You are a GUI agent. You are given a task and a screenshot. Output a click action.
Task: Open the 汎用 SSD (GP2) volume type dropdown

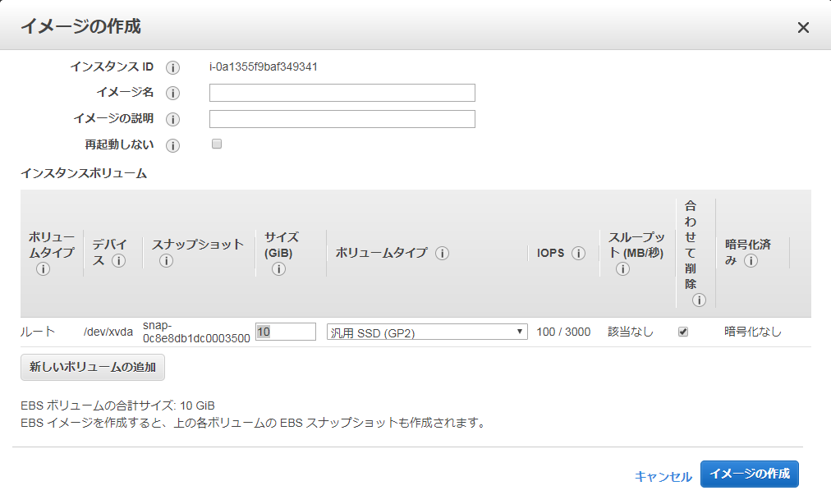coord(427,332)
